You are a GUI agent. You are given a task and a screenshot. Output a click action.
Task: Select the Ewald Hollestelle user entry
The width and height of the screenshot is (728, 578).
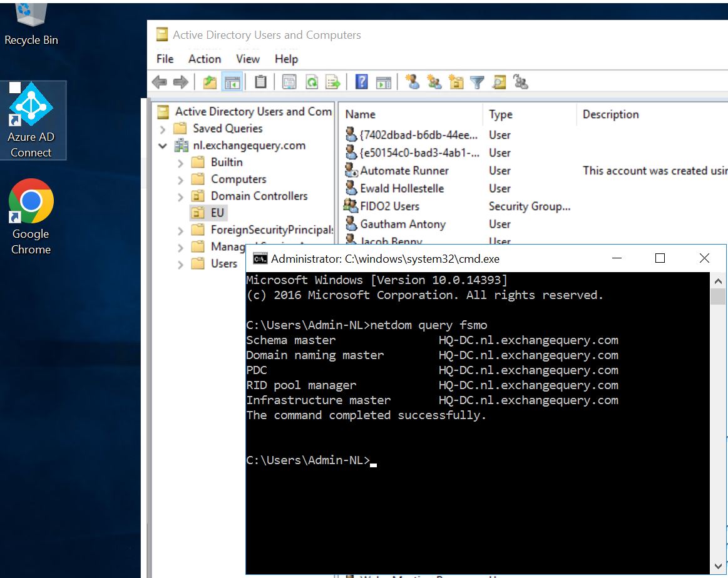tap(401, 188)
